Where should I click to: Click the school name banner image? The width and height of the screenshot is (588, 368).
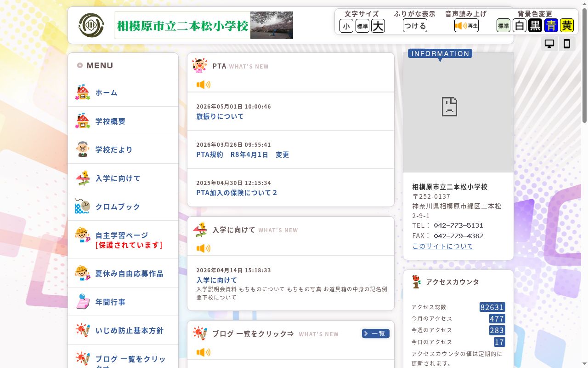(x=204, y=25)
